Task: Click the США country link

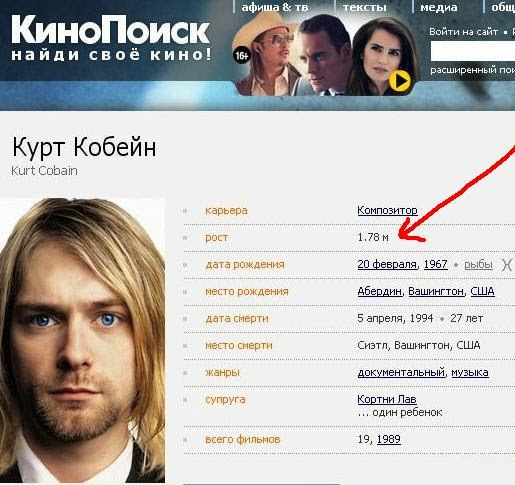Action: (482, 291)
